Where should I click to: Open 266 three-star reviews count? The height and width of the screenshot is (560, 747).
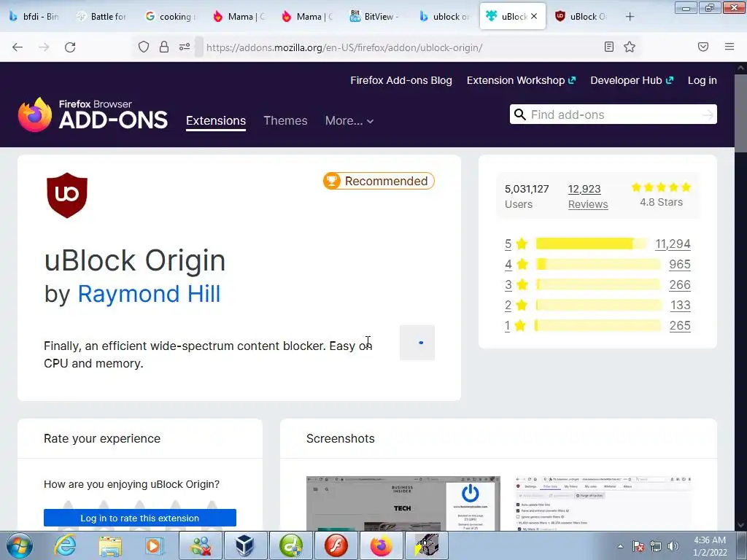680,285
